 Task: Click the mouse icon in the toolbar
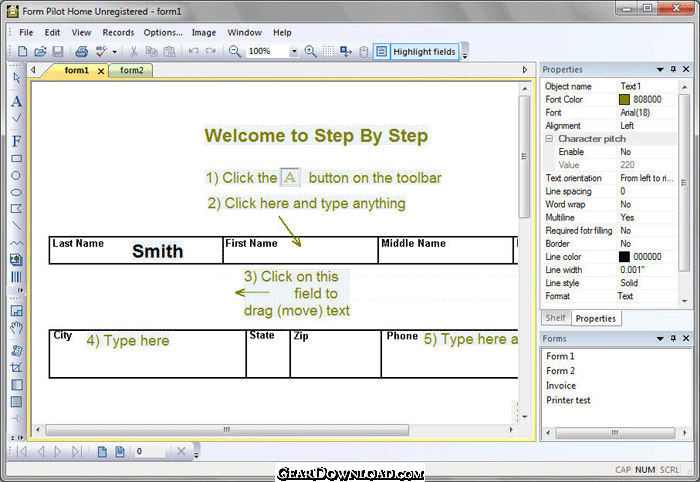[364, 52]
